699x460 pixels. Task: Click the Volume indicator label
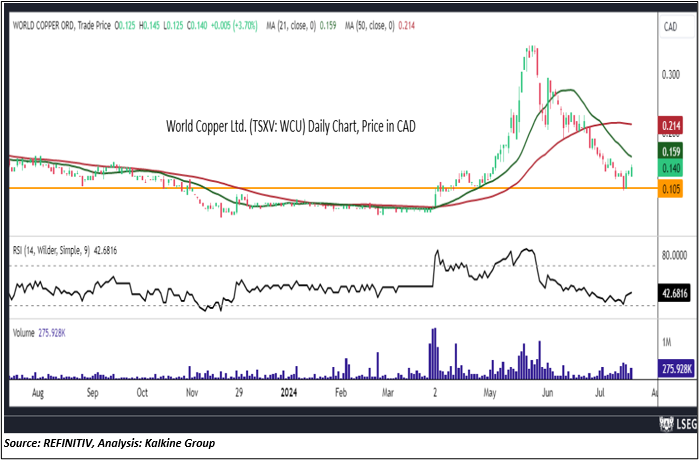click(x=23, y=333)
